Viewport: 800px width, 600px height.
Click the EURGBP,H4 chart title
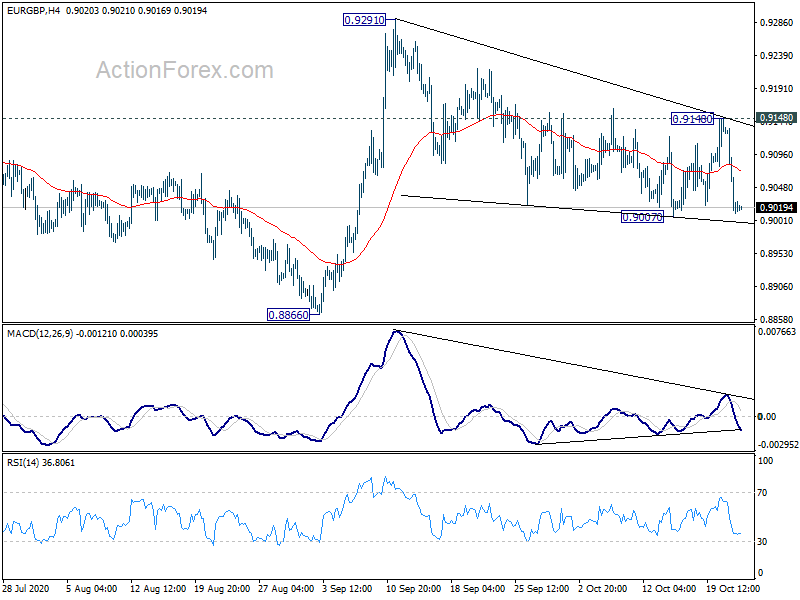(x=33, y=10)
